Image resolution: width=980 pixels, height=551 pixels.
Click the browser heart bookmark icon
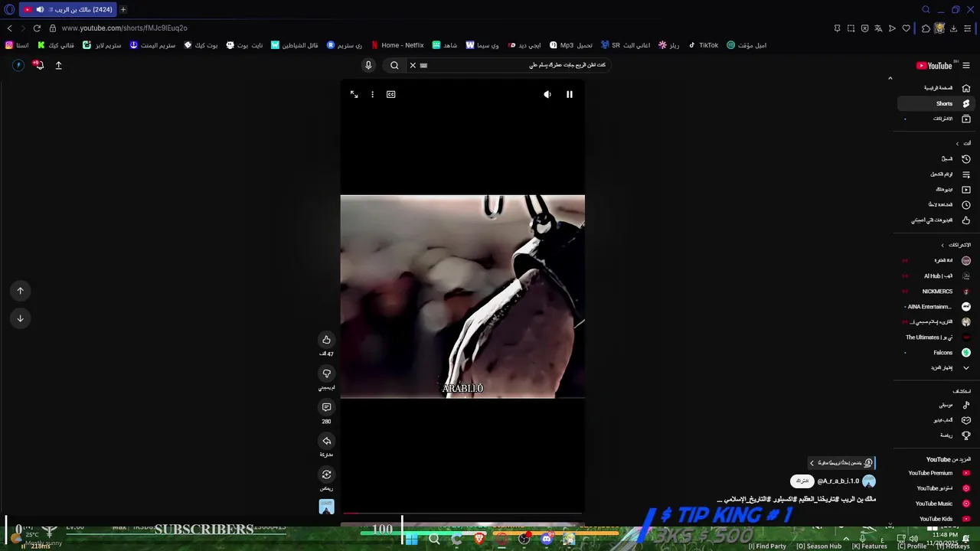tap(906, 28)
